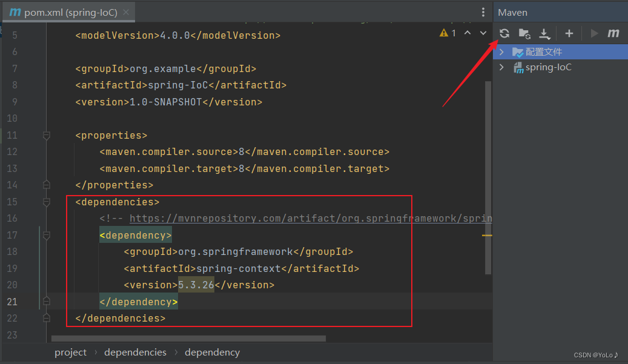
Task: Click org.springframework groupId text
Action: click(236, 252)
